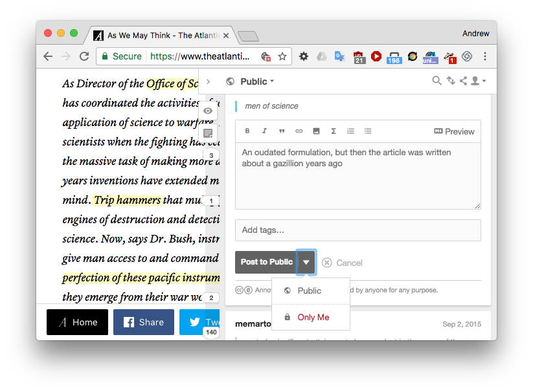The width and height of the screenshot is (533, 392).
Task: Toggle highlights visibility with the eye icon
Action: click(x=208, y=111)
